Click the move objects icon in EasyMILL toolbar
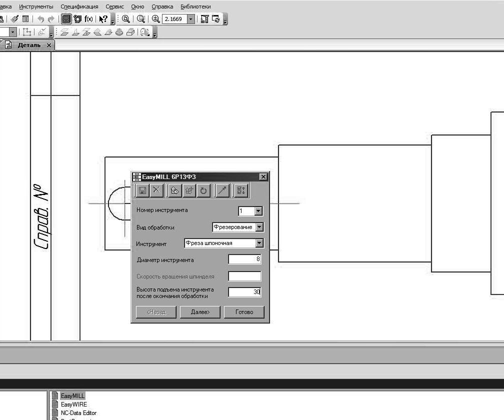 189,190
